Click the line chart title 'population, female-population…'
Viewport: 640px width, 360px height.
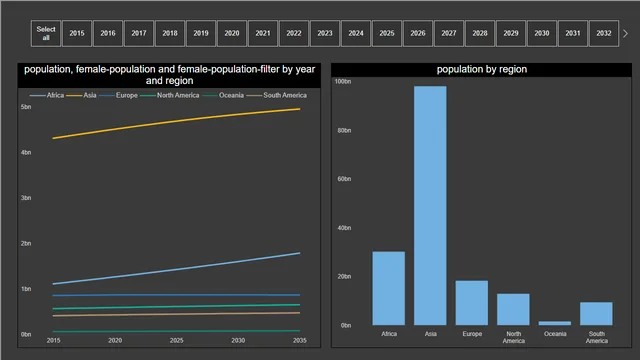169,75
